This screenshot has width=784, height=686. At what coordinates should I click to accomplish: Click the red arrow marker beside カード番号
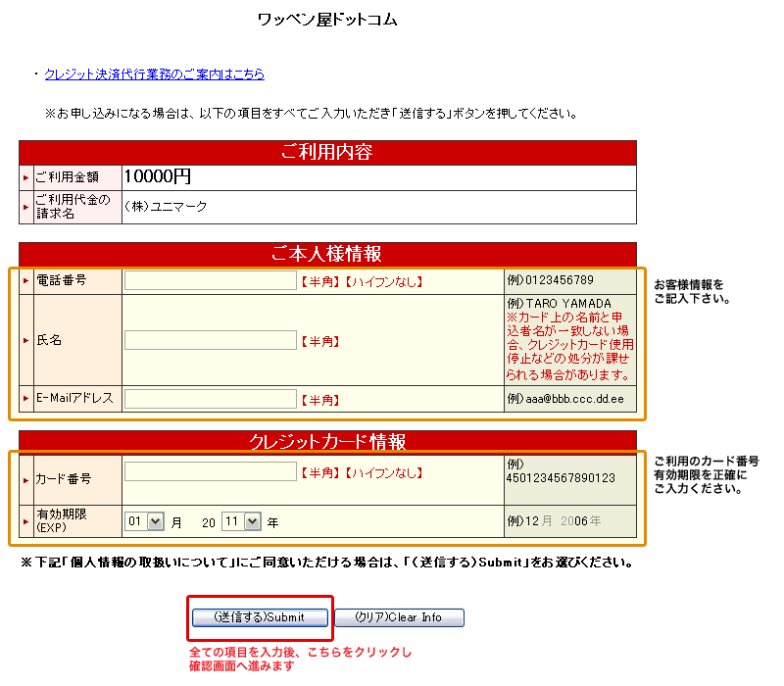pos(26,480)
